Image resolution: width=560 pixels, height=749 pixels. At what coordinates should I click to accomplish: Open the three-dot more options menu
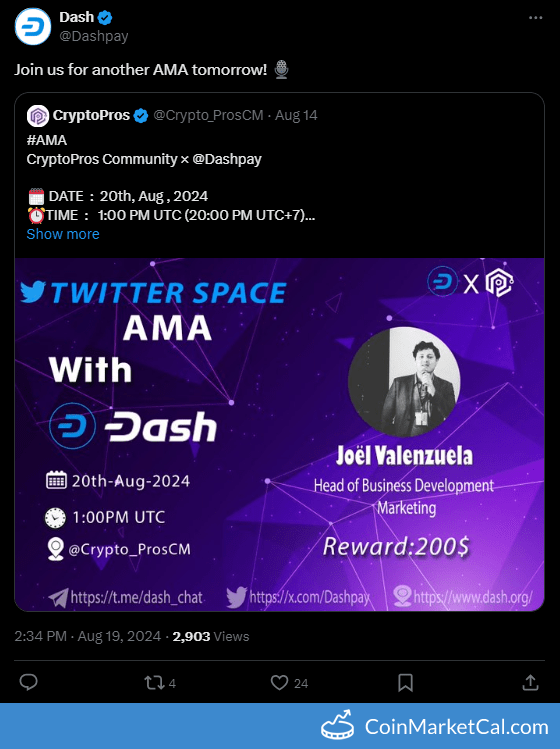[x=535, y=18]
